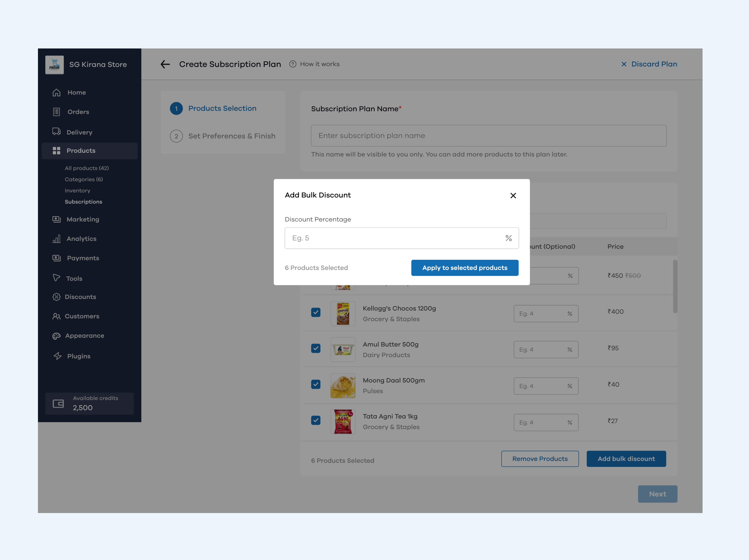Click discount field for Tata Agni Tea
This screenshot has height=560, width=749.
click(546, 423)
